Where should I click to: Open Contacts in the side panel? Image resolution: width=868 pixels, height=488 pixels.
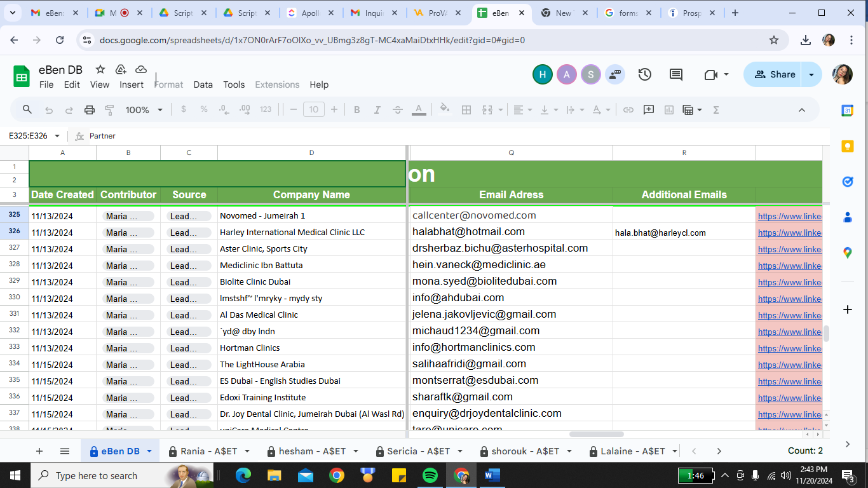coord(847,217)
